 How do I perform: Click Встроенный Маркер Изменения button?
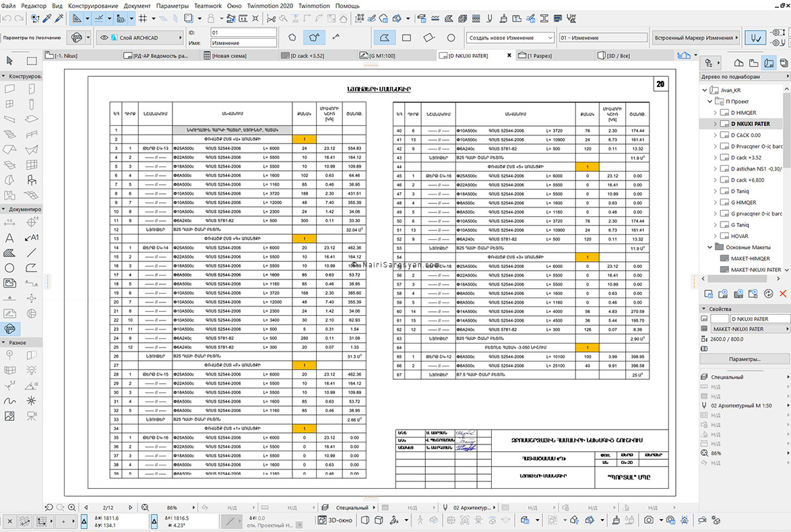pyautogui.click(x=695, y=38)
